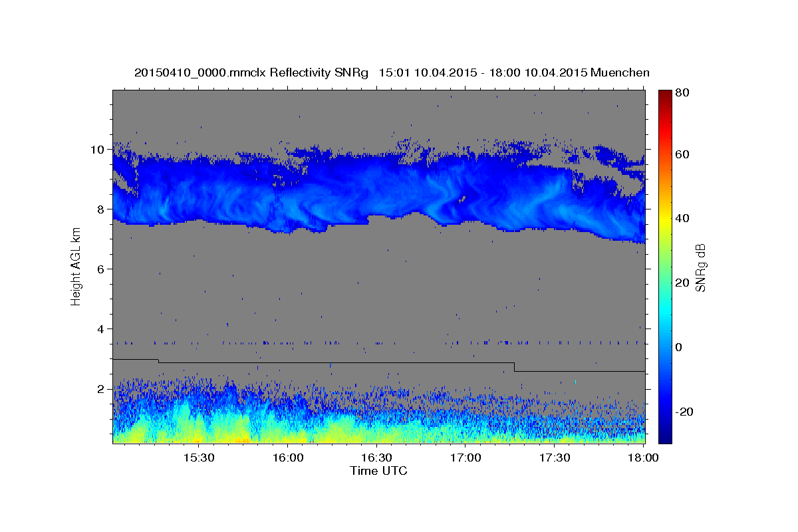The image size is (798, 532).
Task: Click the colorbar value 20
Action: pyautogui.click(x=682, y=283)
